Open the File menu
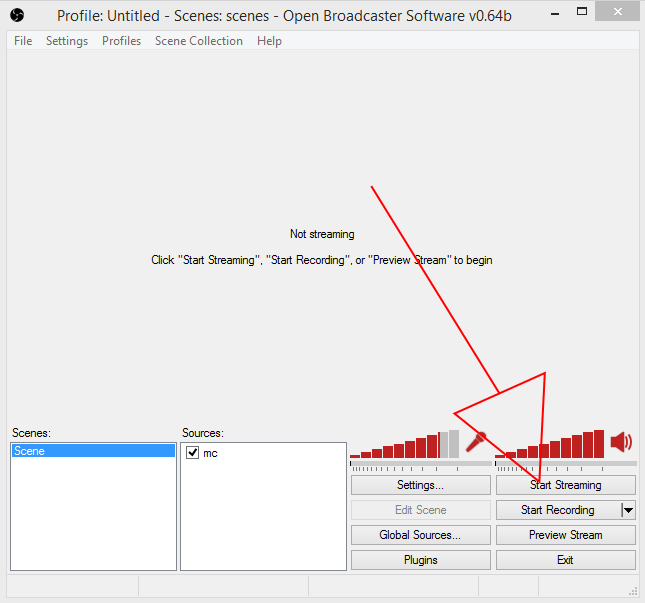This screenshot has width=645, height=603. [23, 41]
